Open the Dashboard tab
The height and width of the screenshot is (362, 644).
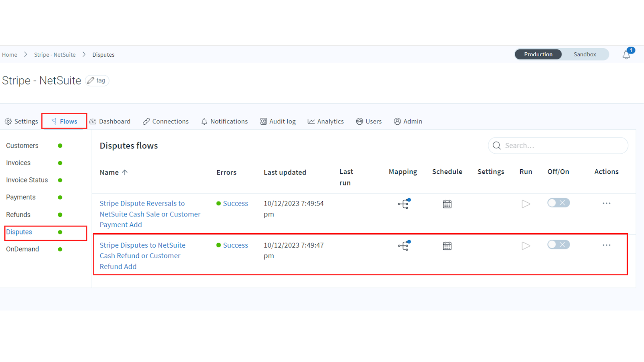(x=110, y=121)
